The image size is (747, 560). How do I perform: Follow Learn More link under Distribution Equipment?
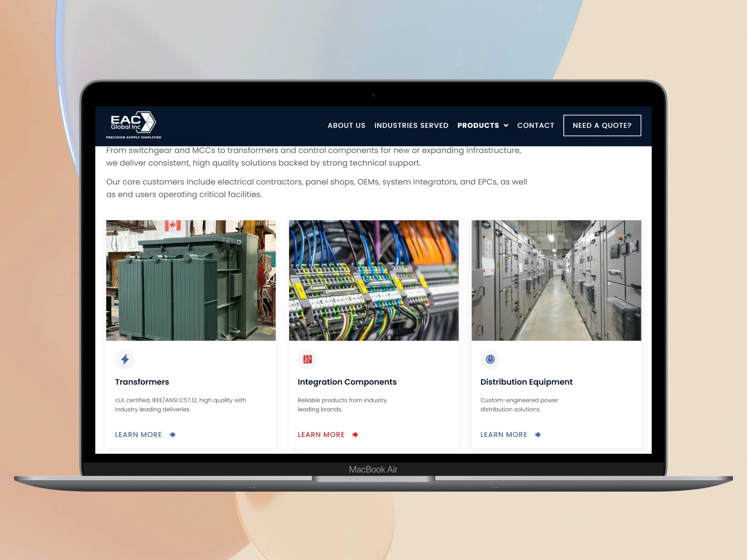(x=503, y=435)
